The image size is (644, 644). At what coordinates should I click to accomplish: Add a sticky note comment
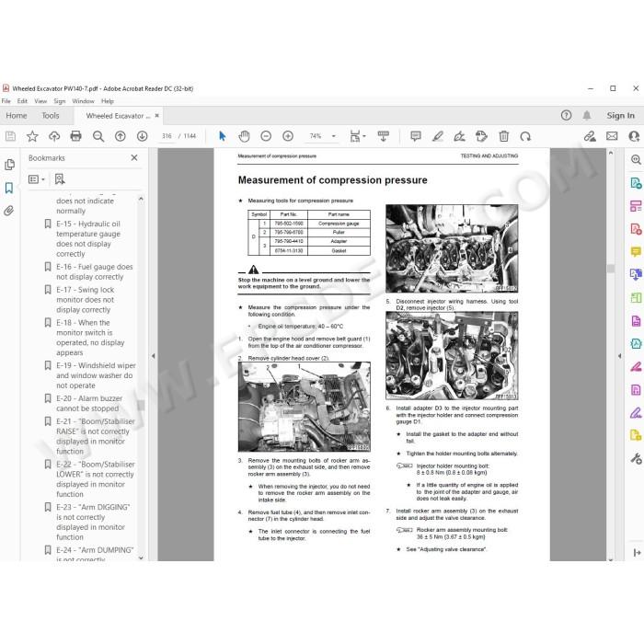click(416, 136)
